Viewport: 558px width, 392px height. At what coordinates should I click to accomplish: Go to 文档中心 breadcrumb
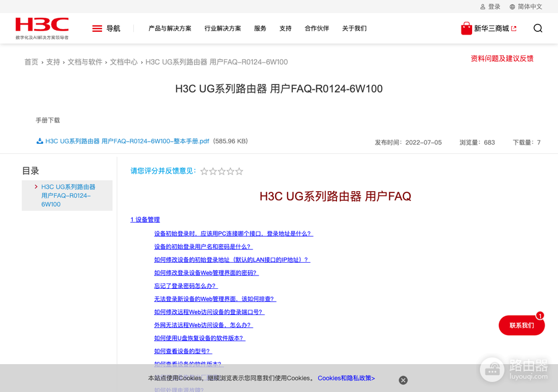coord(123,62)
